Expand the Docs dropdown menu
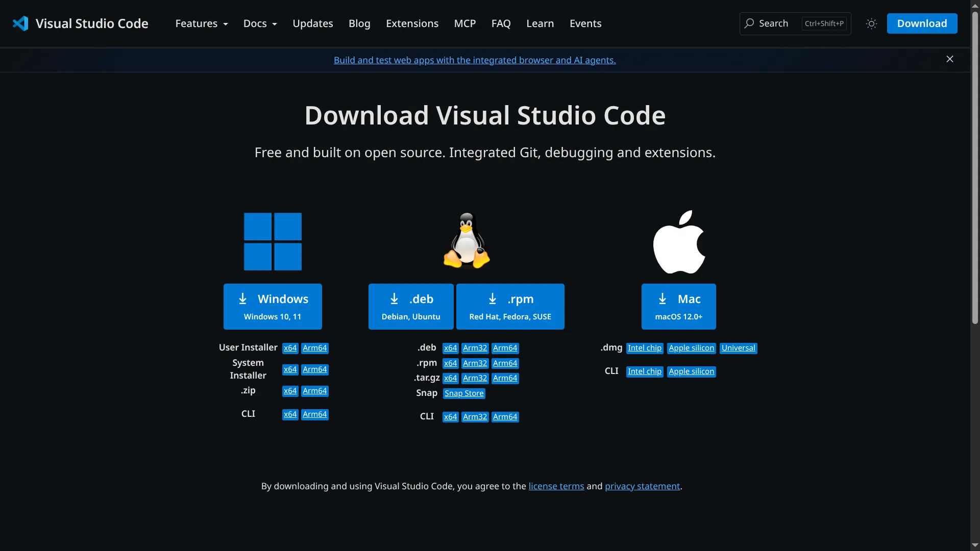This screenshot has height=551, width=980. 260,23
